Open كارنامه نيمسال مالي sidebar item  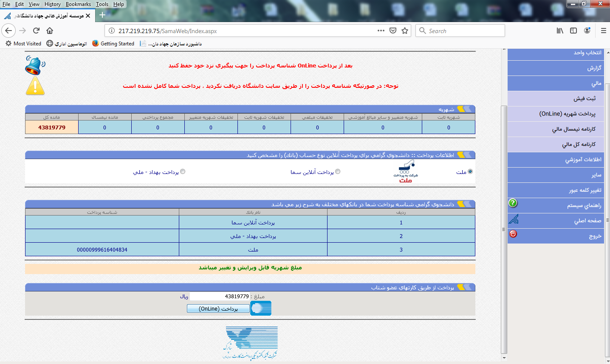coord(555,129)
